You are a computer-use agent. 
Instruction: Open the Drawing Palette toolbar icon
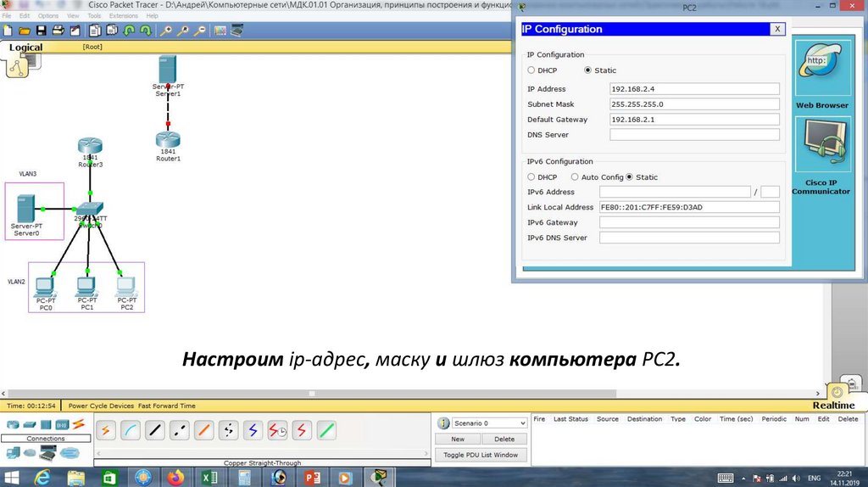point(220,31)
